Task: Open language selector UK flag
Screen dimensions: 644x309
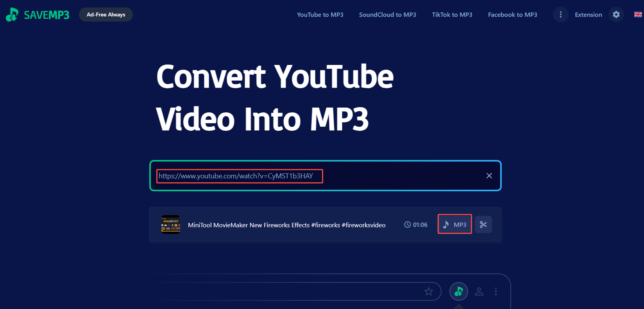Action: coord(638,14)
